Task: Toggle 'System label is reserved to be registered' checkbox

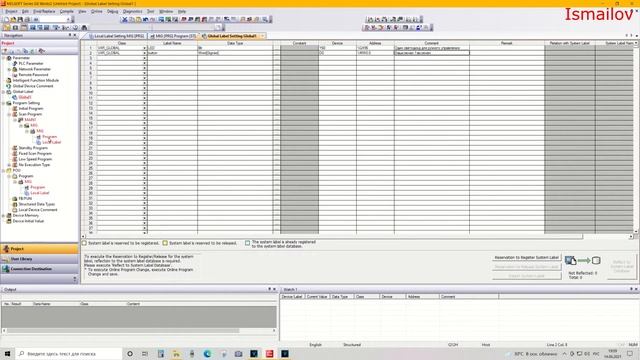Action: click(84, 243)
